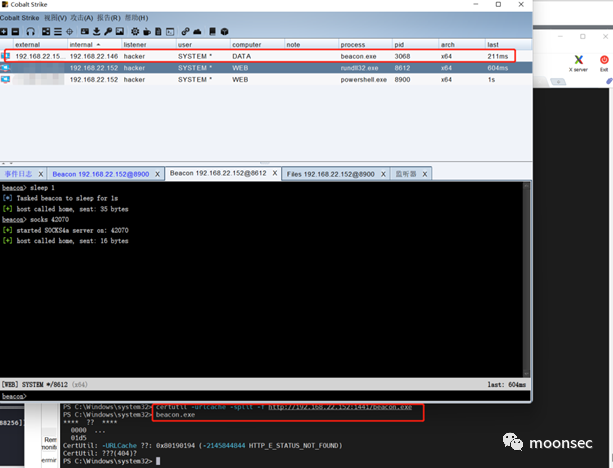Image resolution: width=613 pixels, height=468 pixels.
Task: Open the 攻击(A) menu
Action: [x=82, y=18]
